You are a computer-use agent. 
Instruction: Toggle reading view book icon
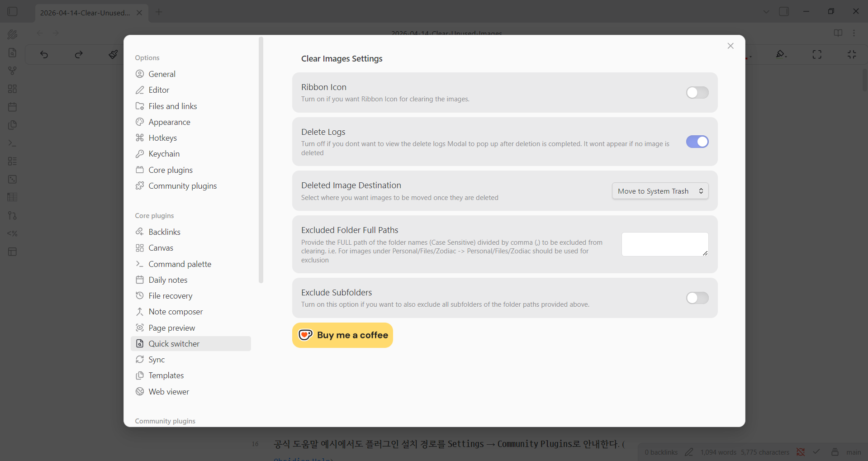(x=838, y=33)
